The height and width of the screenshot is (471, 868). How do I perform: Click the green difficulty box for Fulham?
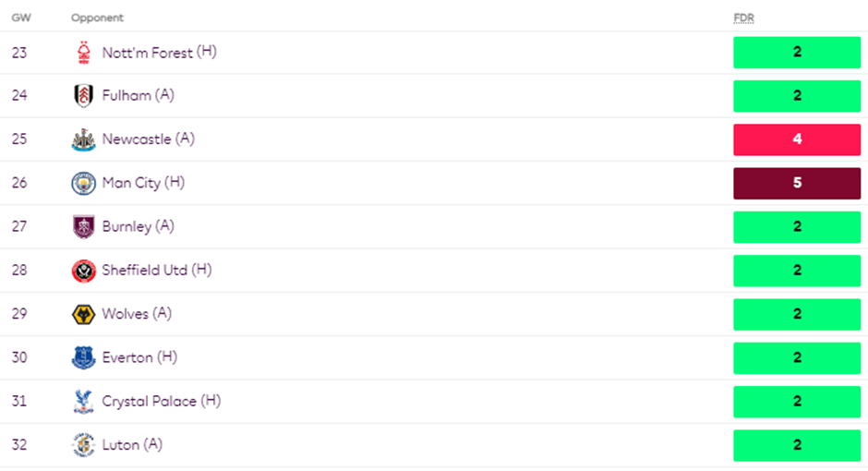click(x=797, y=96)
